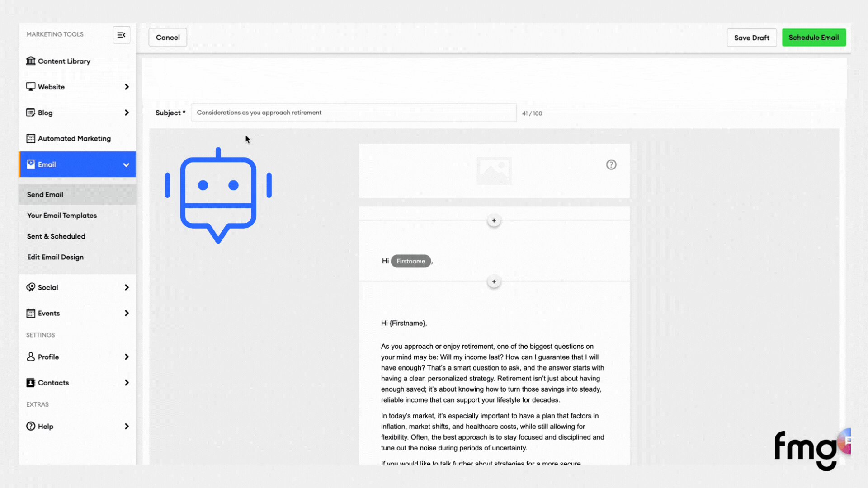Expand the Blog submenu chevron
This screenshot has width=868, height=488.
coord(127,113)
